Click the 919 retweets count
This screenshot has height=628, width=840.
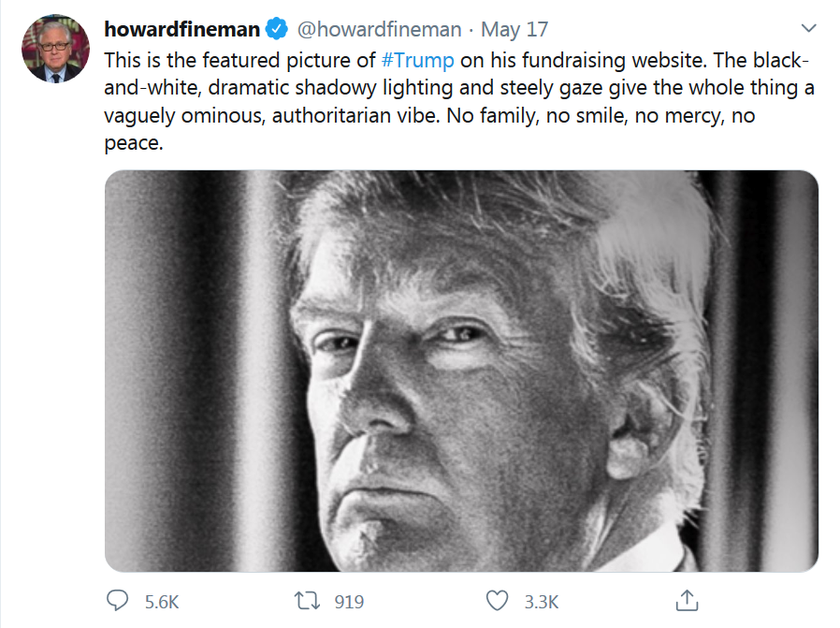(x=349, y=602)
